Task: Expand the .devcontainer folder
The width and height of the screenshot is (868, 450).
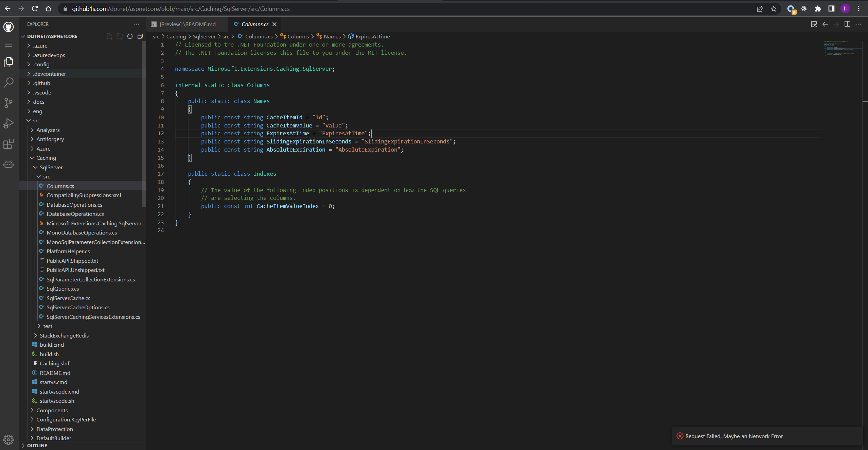Action: pos(82,74)
